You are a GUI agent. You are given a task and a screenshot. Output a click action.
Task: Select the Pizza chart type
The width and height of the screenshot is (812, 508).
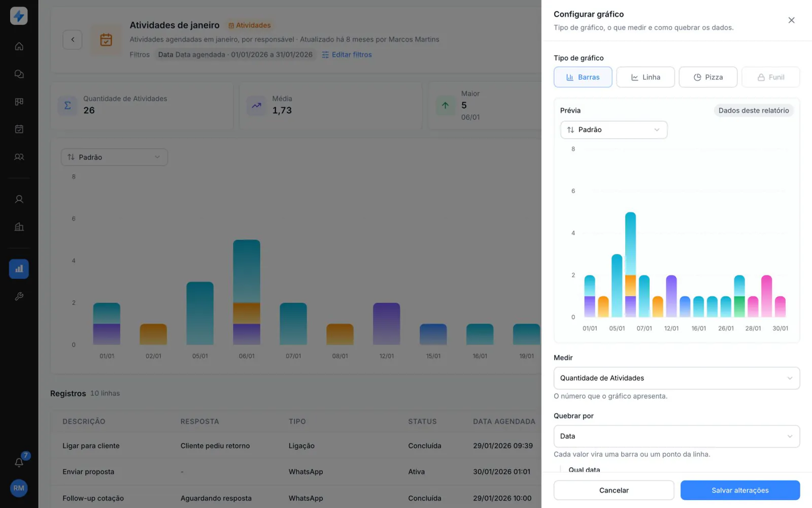[708, 77]
